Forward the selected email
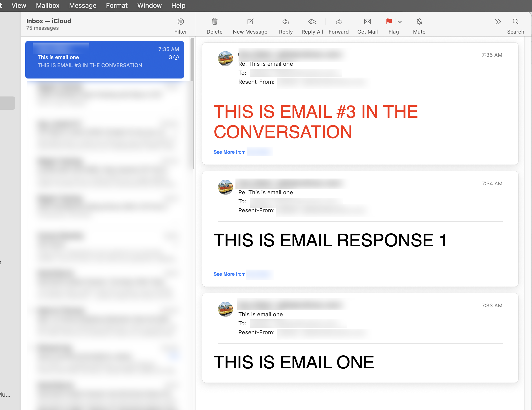 coord(339,22)
